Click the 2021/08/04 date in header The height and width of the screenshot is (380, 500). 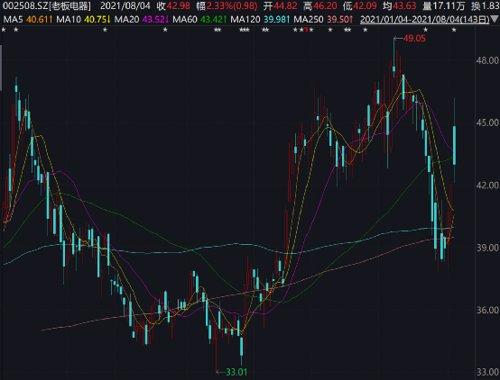[125, 6]
